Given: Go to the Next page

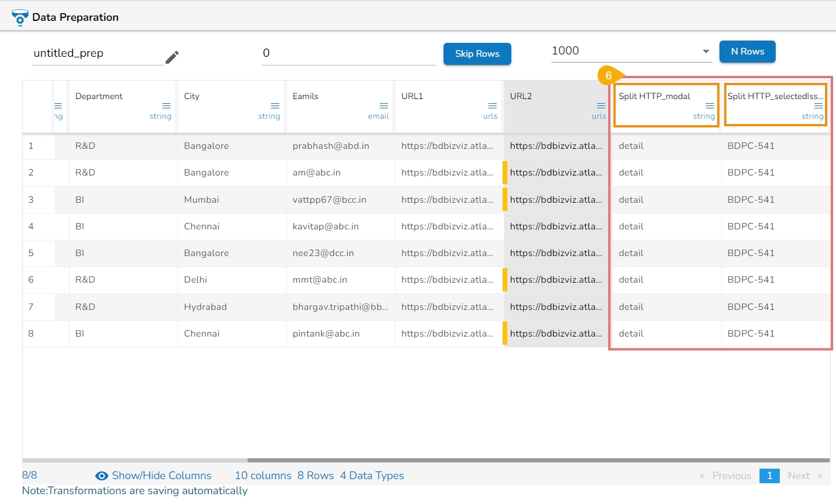Looking at the screenshot, I should pos(798,476).
